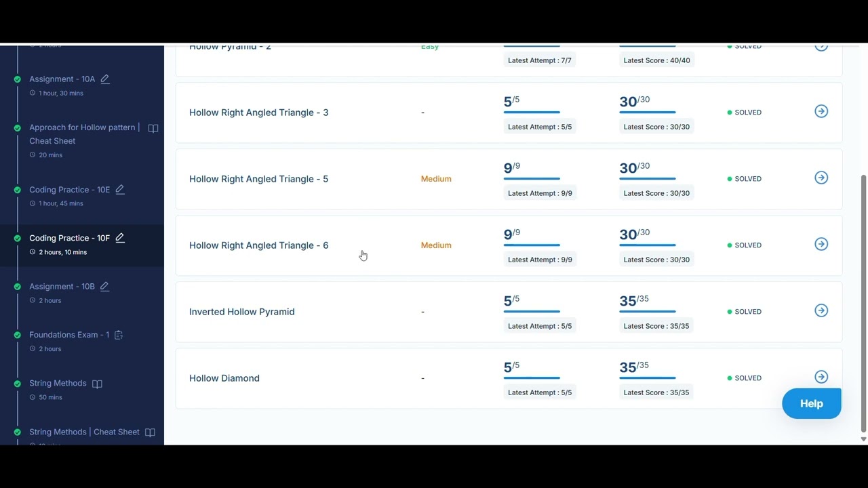Click the clipboard icon beside Foundations Exam - 1
The width and height of the screenshot is (868, 488).
[119, 335]
